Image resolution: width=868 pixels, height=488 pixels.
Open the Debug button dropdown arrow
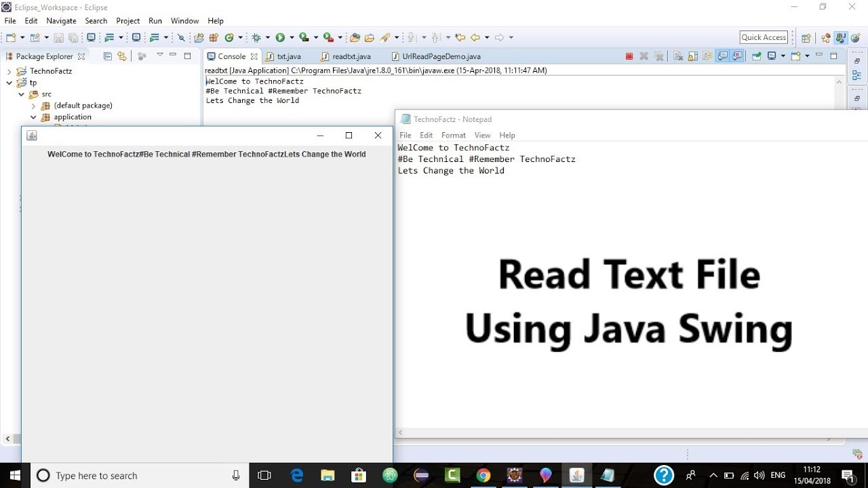point(268,37)
